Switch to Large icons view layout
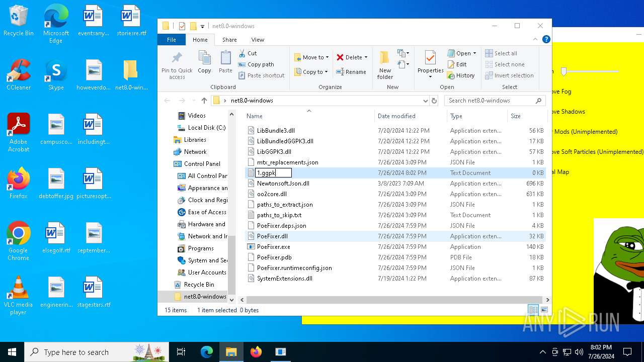This screenshot has width=644, height=362. point(544,310)
